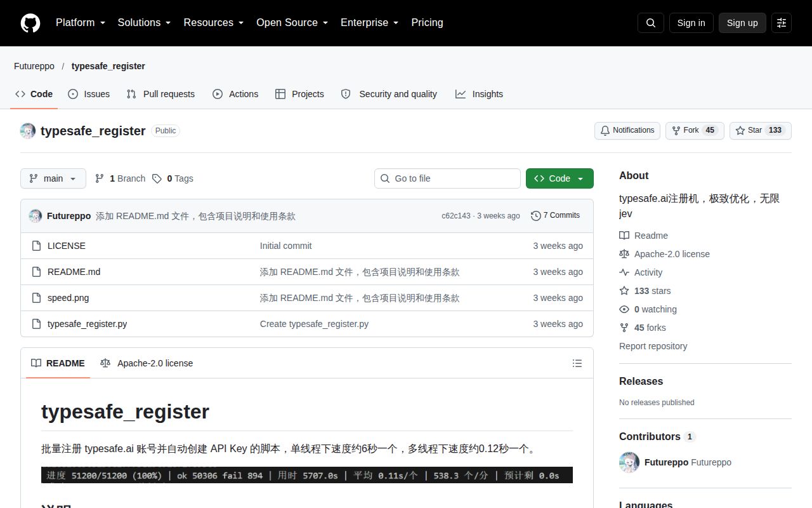The height and width of the screenshot is (508, 812).
Task: Expand the Resources menu
Action: [214, 23]
